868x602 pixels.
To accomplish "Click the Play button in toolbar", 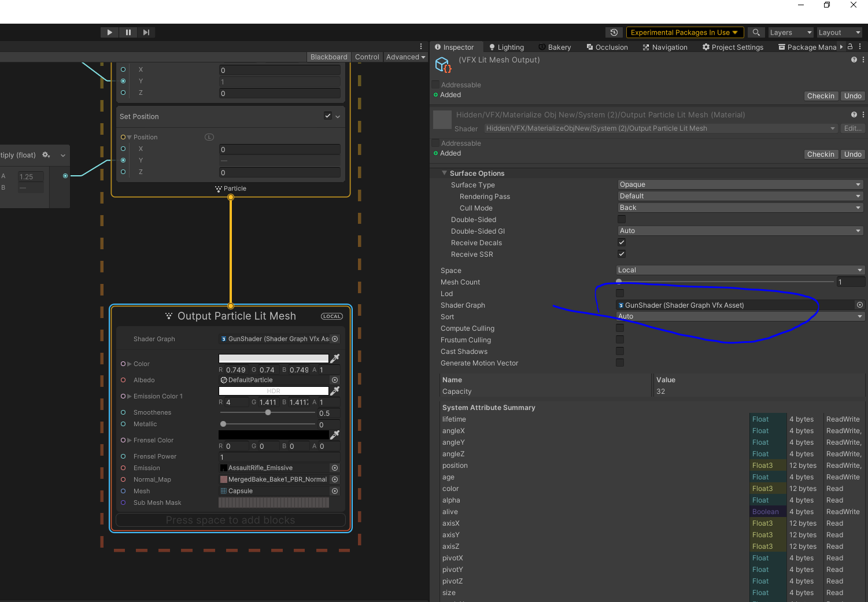I will pos(109,32).
